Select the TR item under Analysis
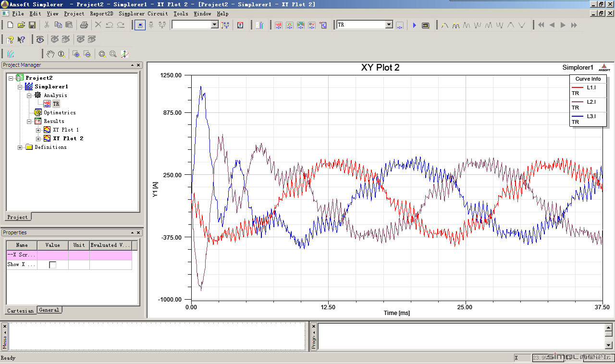 (56, 104)
